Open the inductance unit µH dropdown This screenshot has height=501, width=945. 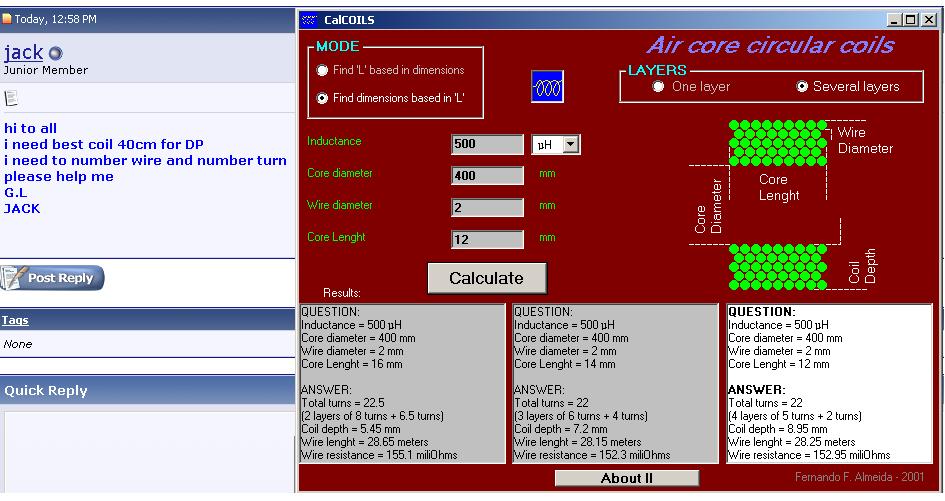[570, 145]
